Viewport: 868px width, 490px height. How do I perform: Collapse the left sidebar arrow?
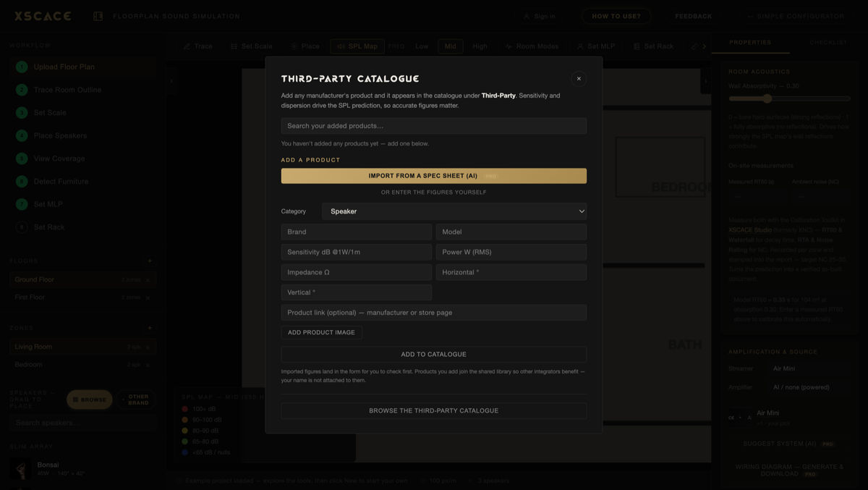pyautogui.click(x=171, y=81)
